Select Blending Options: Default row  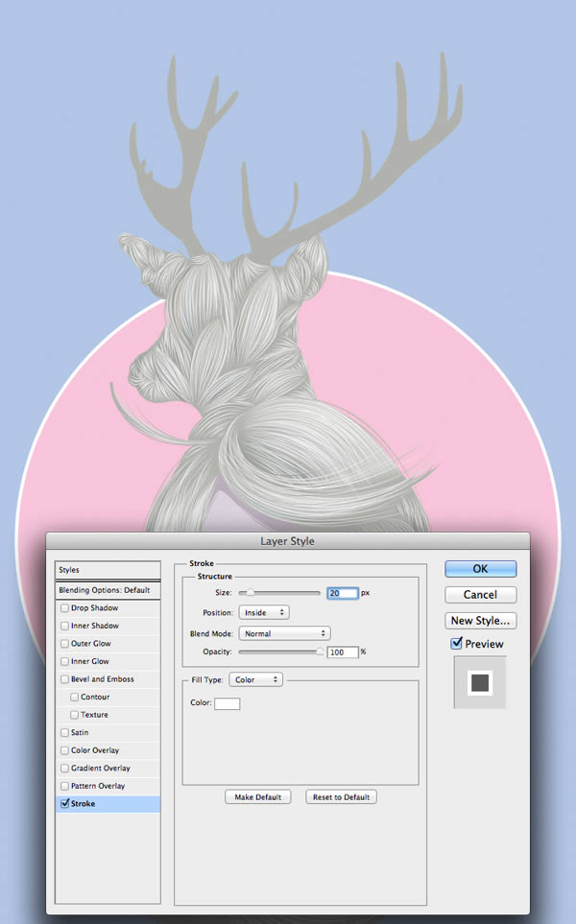tap(108, 590)
